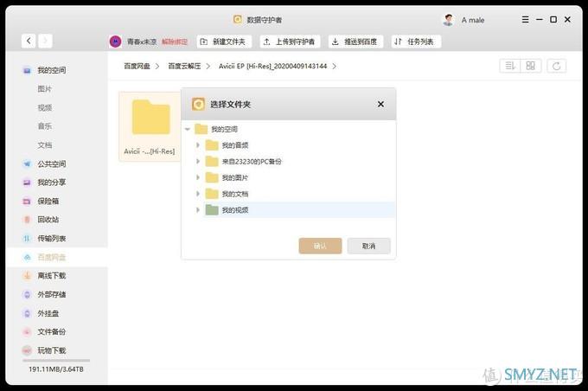The image size is (588, 391).
Task: Click 回收站 sidebar icon
Action: click(27, 220)
